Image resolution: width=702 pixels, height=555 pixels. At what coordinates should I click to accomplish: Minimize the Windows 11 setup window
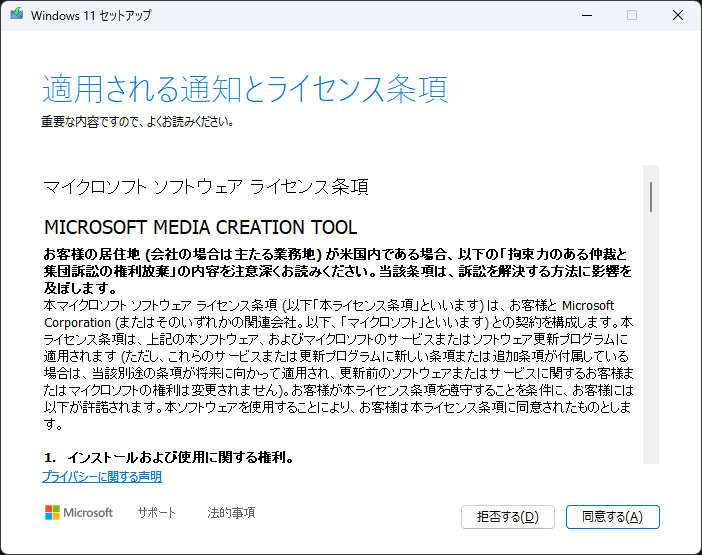coord(584,16)
